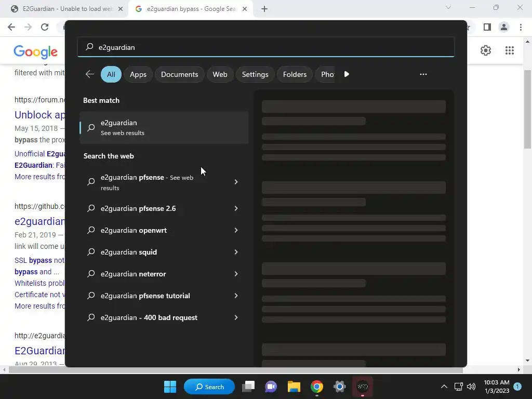532x399 pixels.
Task: Switch to the Settings filter
Action: point(255,74)
